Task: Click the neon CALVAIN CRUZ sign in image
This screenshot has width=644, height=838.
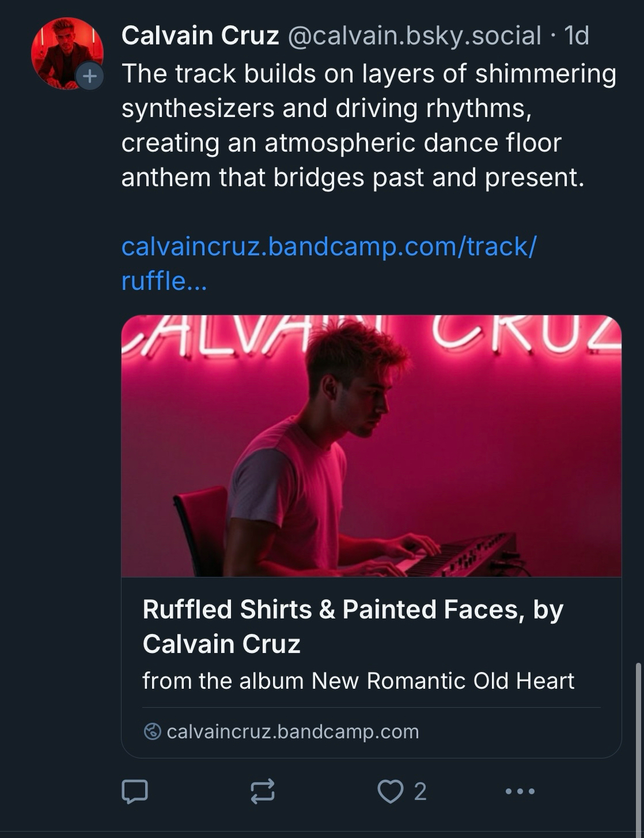Action: (524, 334)
